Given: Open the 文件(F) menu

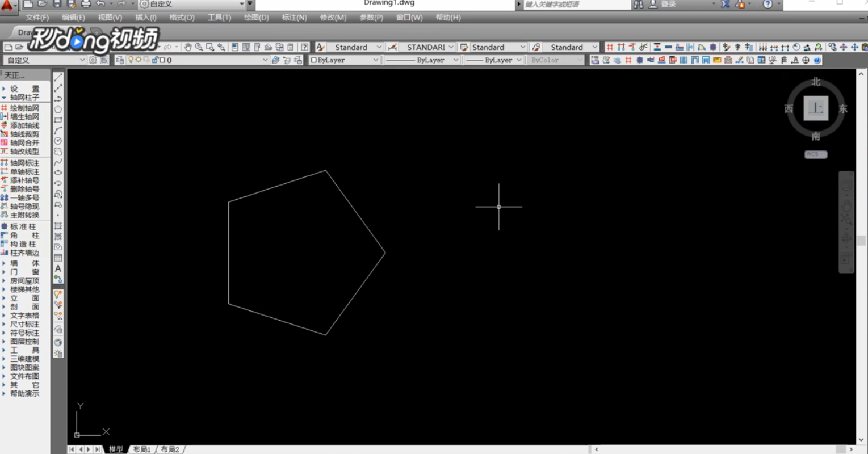Looking at the screenshot, I should [37, 18].
